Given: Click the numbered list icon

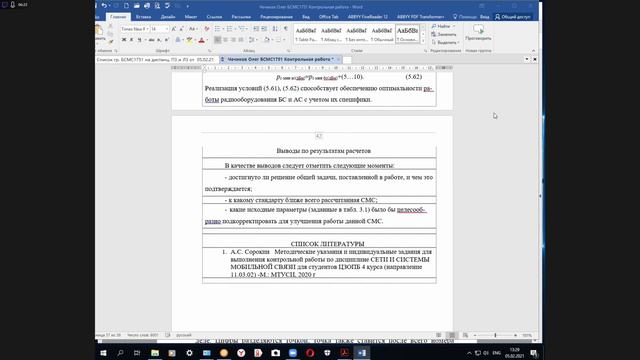Looking at the screenshot, I should pos(229,29).
